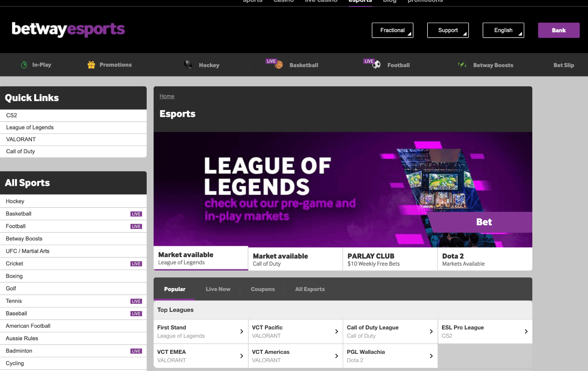Click the Betway Esports logo

point(68,30)
